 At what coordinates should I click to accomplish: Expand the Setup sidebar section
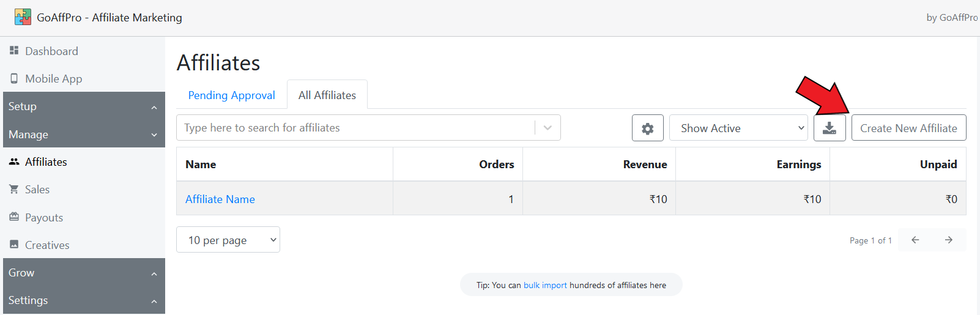[84, 106]
